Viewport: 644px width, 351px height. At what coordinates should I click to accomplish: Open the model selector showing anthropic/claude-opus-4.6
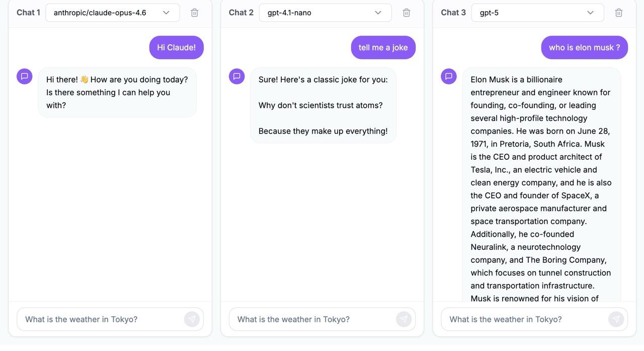coord(112,12)
